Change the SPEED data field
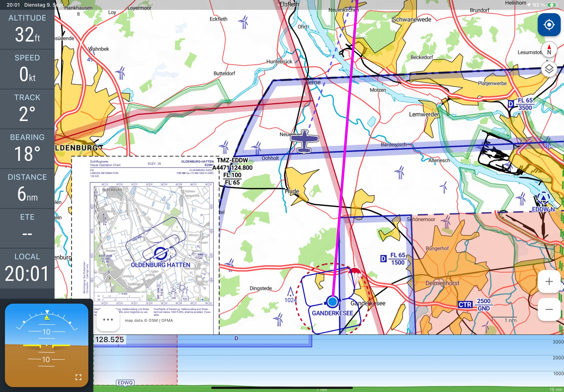The image size is (564, 392). pyautogui.click(x=27, y=69)
